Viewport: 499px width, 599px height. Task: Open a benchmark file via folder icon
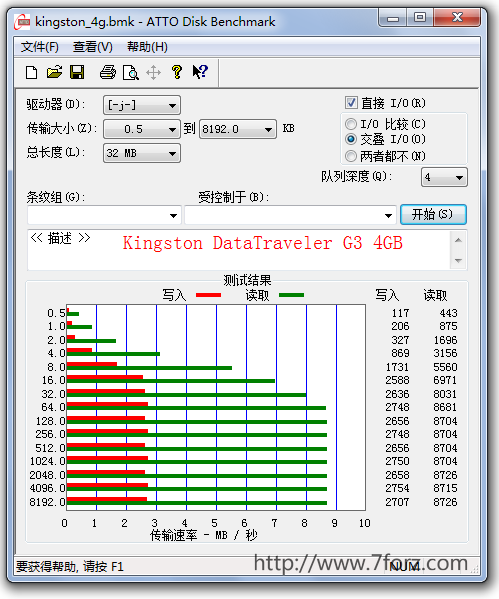pos(54,72)
